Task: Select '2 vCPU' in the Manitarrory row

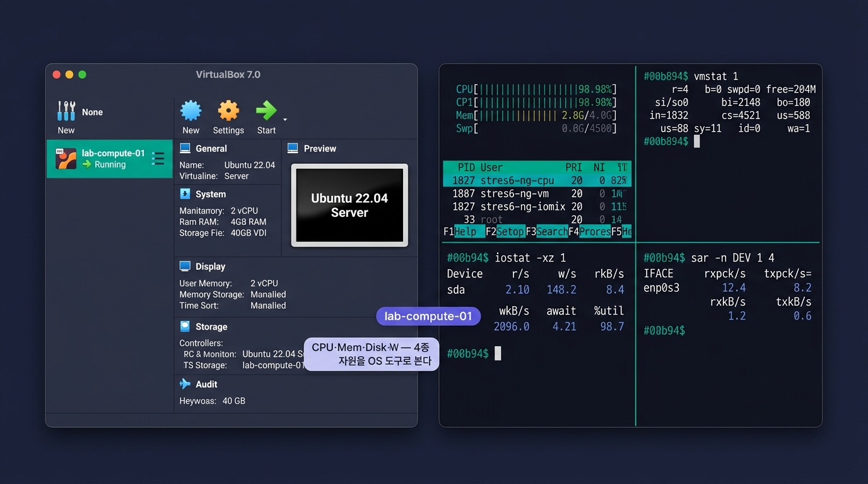Action: click(x=244, y=210)
